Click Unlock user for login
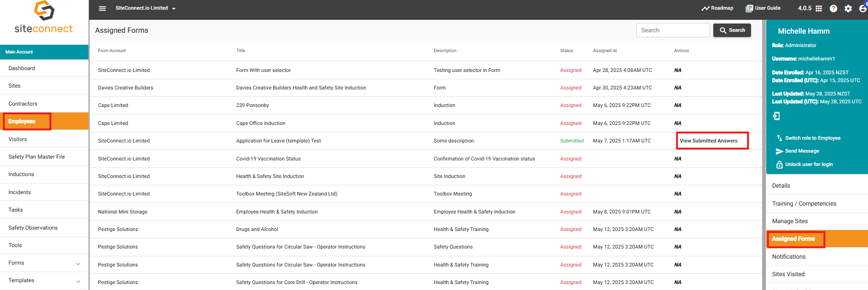This screenshot has height=290, width=868. [x=809, y=165]
